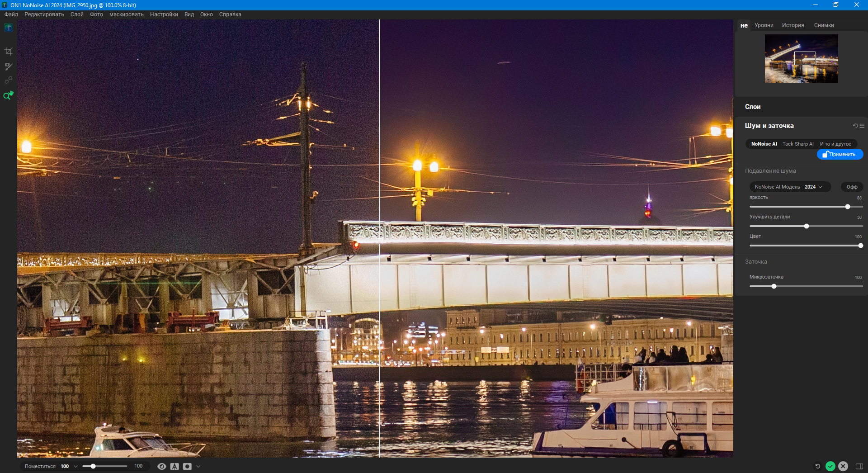Click the reset-all arrow in bottom bar
The image size is (868, 473).
[x=817, y=466]
